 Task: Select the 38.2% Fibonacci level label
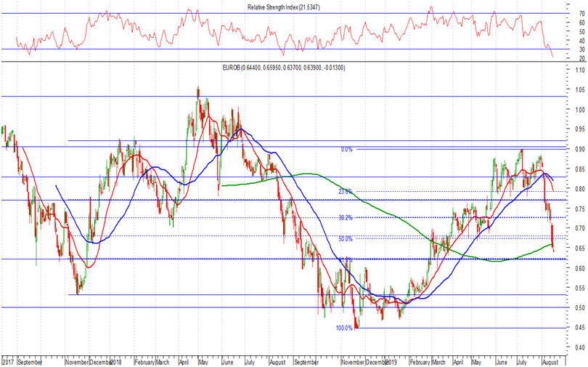(x=346, y=217)
